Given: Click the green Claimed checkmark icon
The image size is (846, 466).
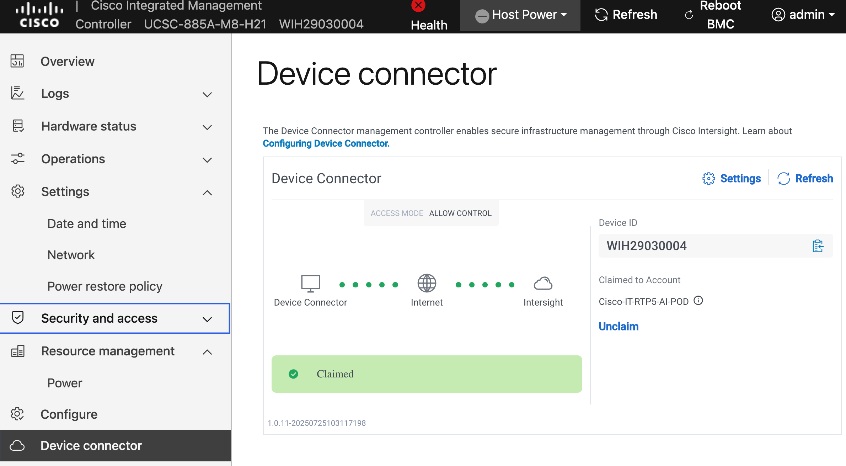Looking at the screenshot, I should (294, 374).
